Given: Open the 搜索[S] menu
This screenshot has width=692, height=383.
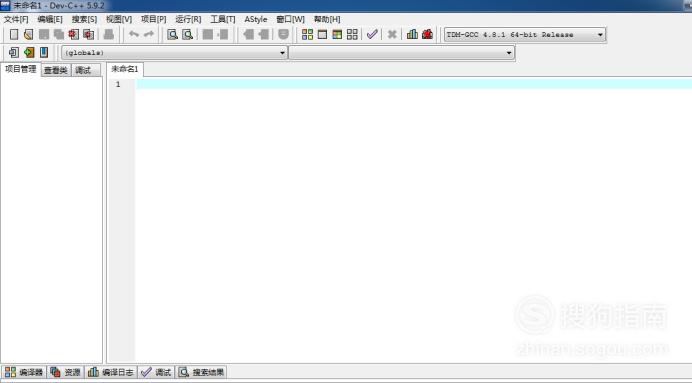Looking at the screenshot, I should pyautogui.click(x=84, y=19).
